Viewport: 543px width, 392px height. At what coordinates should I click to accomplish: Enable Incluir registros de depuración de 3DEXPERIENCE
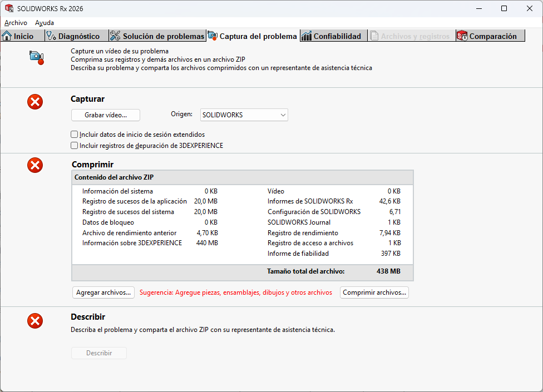(x=74, y=145)
